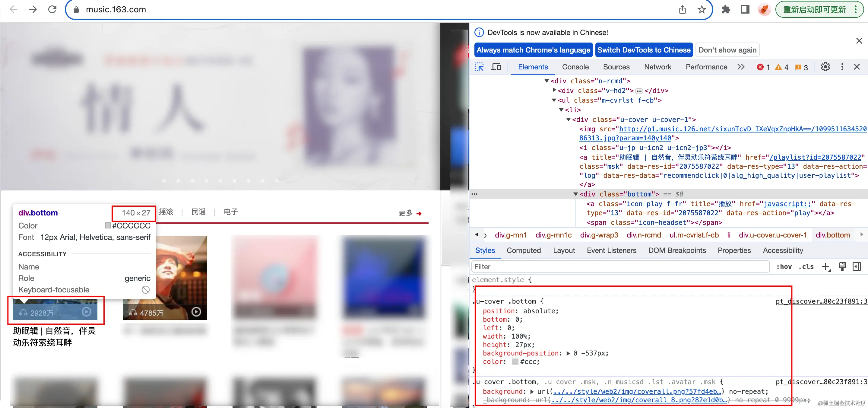
Task: Collapse the ul class m-cvrlst node
Action: tap(554, 100)
